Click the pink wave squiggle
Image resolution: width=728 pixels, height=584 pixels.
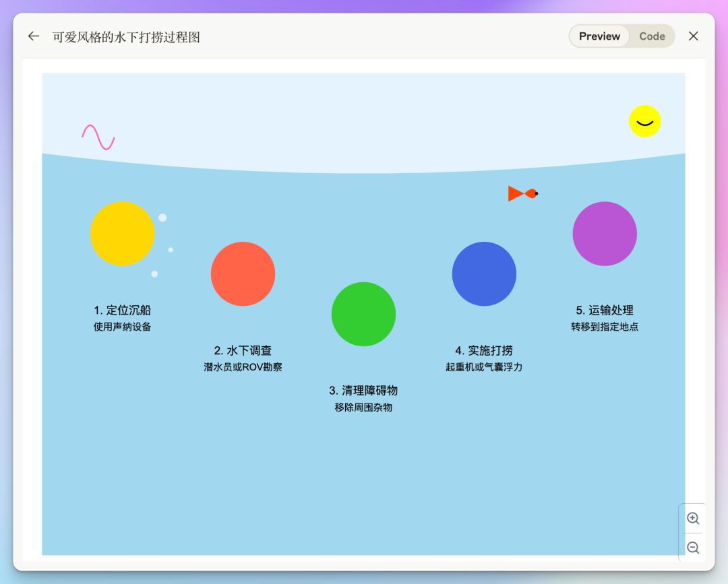click(98, 137)
